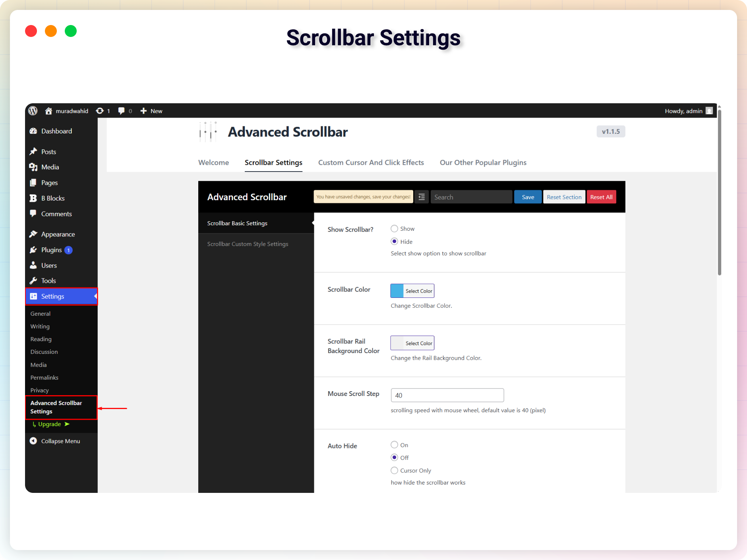Set Auto Hide to Cursor Only
This screenshot has width=747, height=560.
coord(394,470)
